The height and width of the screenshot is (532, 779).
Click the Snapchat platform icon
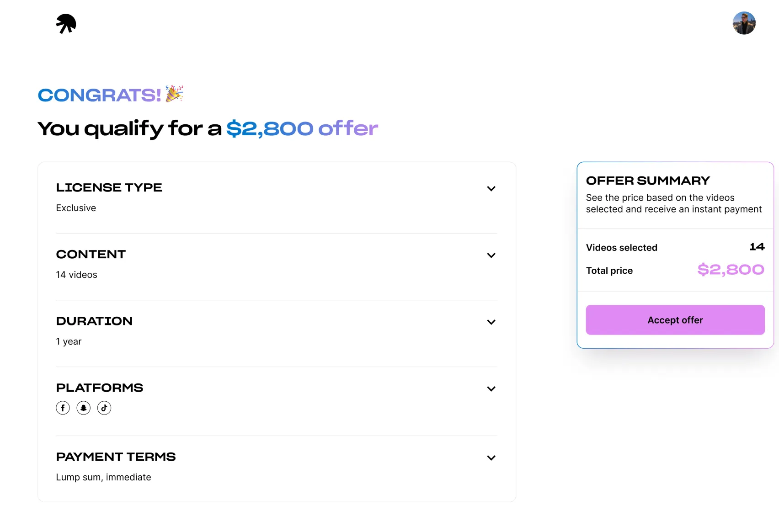[84, 408]
